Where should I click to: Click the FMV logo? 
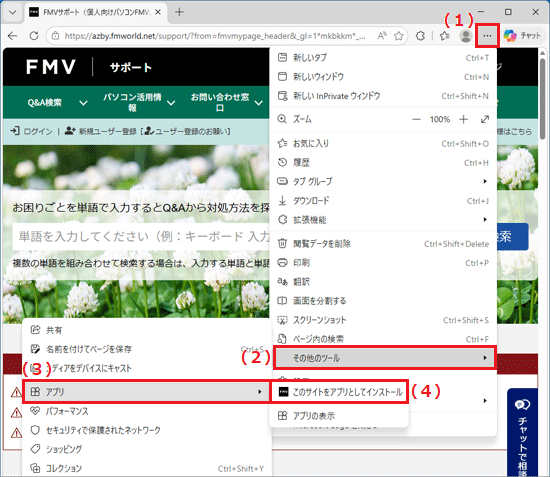(x=51, y=67)
